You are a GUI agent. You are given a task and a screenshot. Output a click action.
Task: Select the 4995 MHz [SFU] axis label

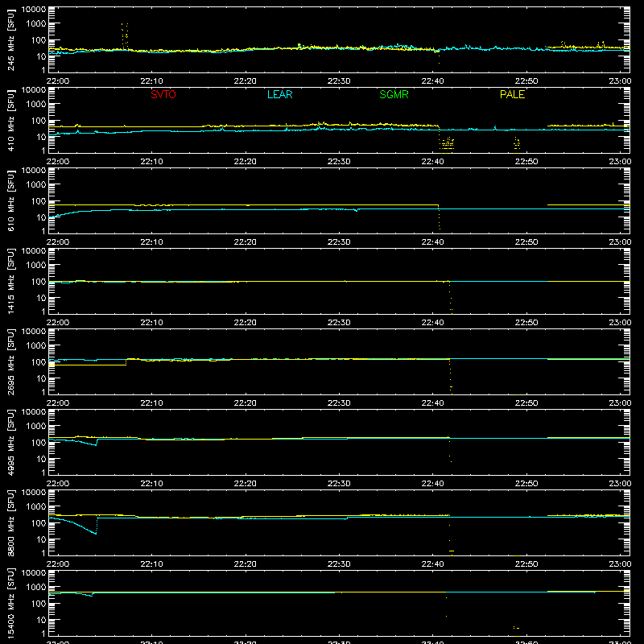[10, 442]
